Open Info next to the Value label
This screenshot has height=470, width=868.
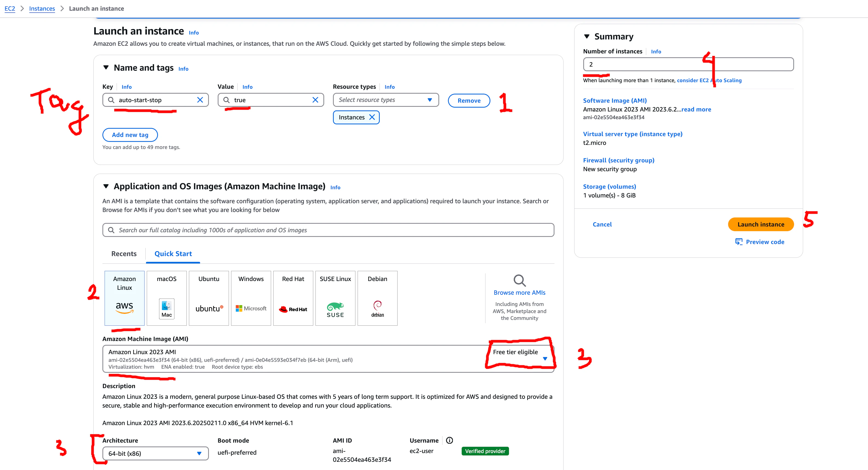pos(247,87)
